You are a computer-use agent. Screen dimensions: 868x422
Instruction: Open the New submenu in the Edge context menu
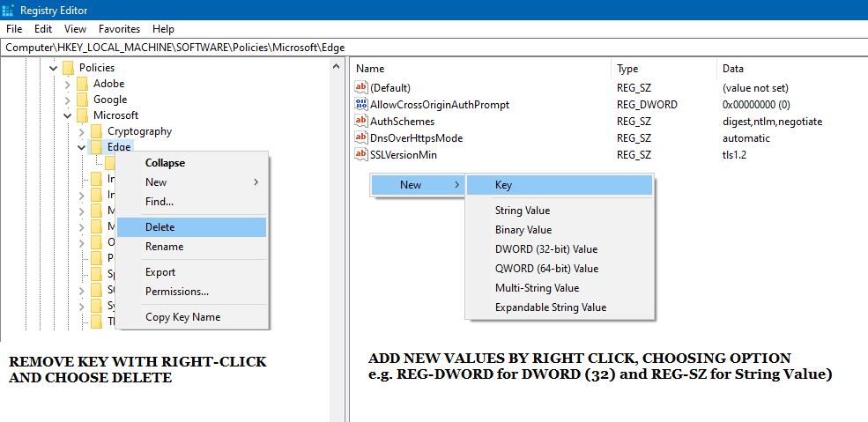(191, 182)
